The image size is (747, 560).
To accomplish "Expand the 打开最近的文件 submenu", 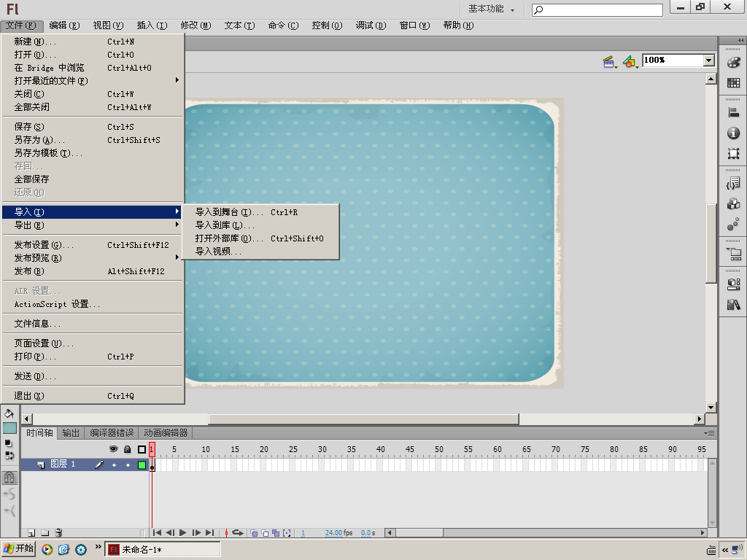I will point(93,80).
